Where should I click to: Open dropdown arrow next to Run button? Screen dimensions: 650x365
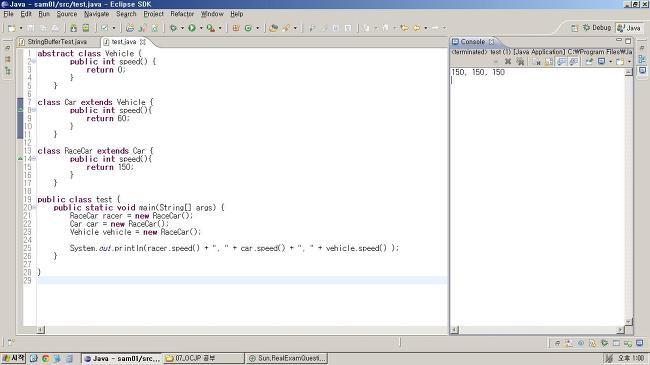pyautogui.click(x=201, y=28)
